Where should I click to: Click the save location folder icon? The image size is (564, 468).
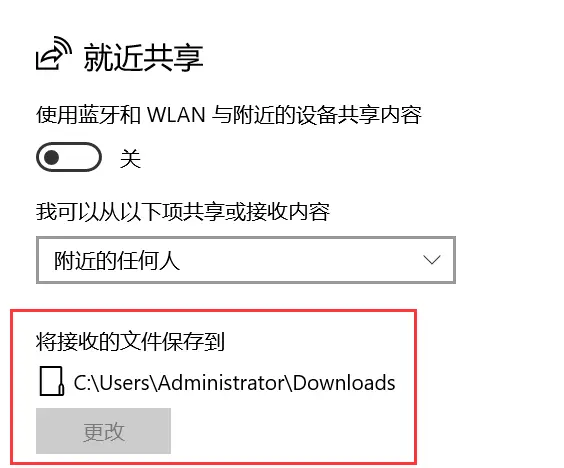[x=51, y=381]
